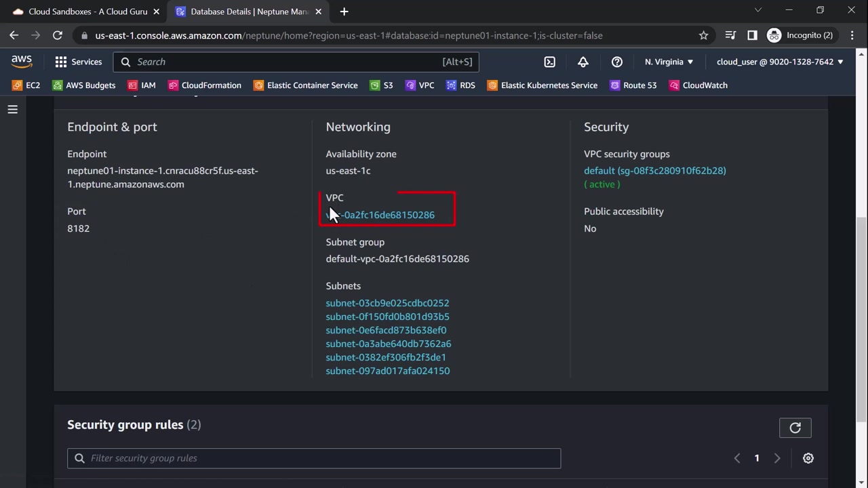Image resolution: width=868 pixels, height=488 pixels.
Task: Open the default security group sg-08f3c280910f62b28
Action: [x=655, y=171]
